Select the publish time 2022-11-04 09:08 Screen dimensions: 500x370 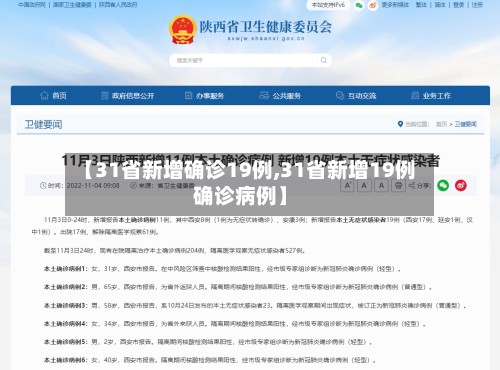coord(93,185)
